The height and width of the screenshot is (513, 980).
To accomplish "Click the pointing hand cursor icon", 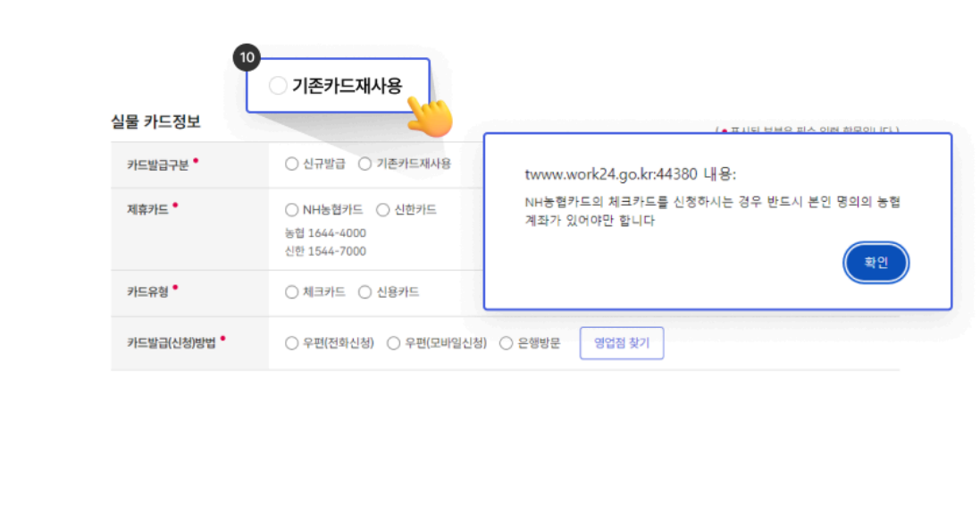I will point(430,116).
